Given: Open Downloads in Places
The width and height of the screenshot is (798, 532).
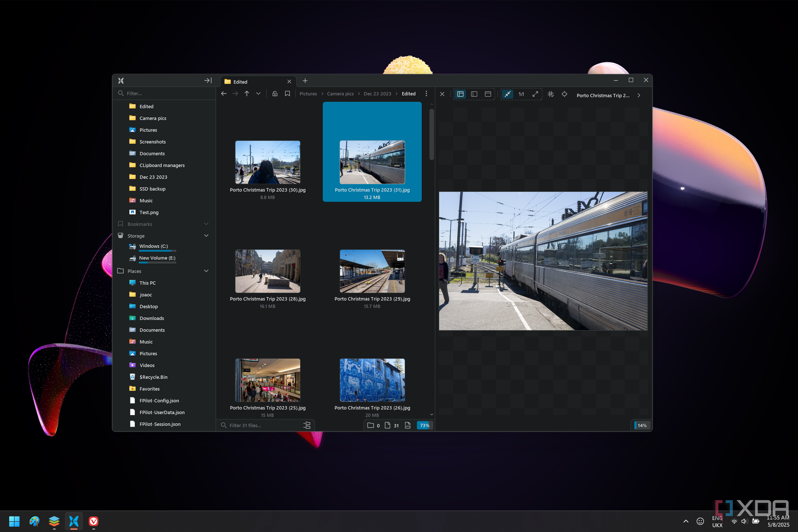Looking at the screenshot, I should [x=152, y=318].
